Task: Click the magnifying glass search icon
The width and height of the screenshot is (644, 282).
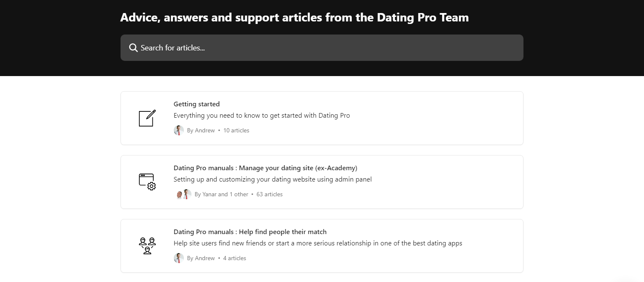Action: tap(134, 47)
